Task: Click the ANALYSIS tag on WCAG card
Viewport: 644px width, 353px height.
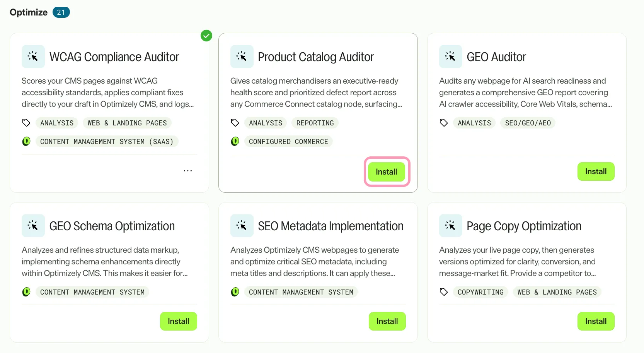Action: click(57, 123)
